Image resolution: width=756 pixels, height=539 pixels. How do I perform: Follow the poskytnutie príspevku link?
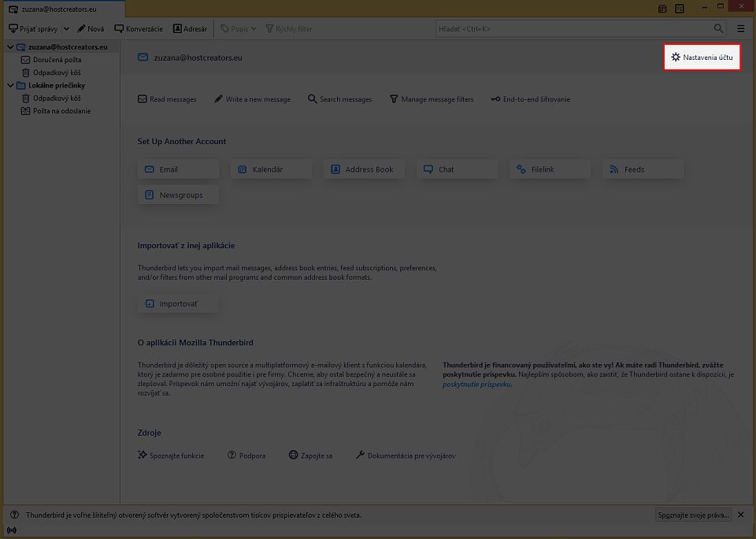[476, 384]
